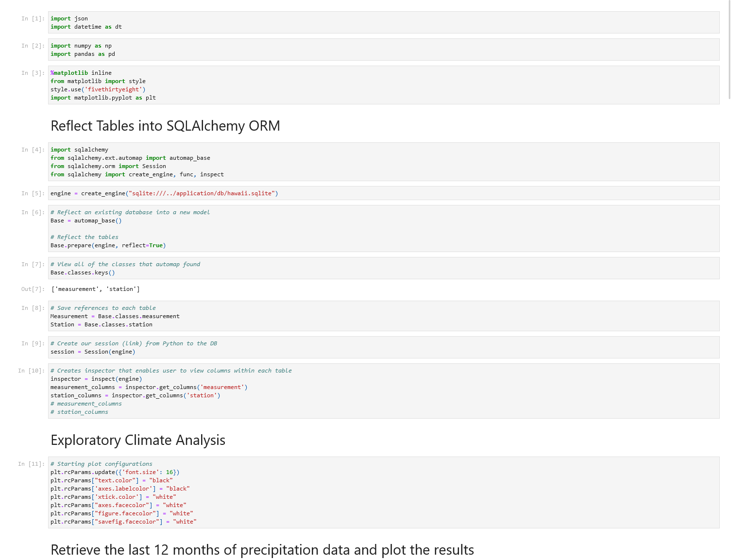Click the style.use('fivethirtyeight') line
Image resolution: width=731 pixels, height=560 pixels.
coord(98,89)
